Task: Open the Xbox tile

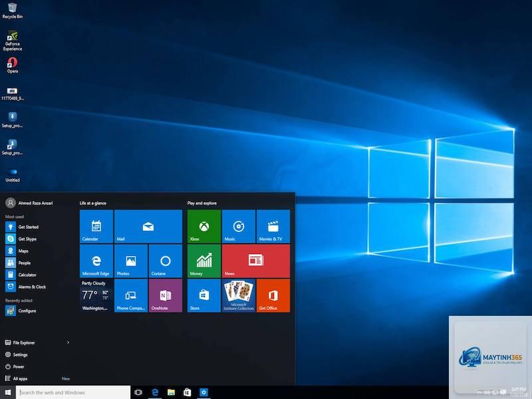Action: point(204,226)
